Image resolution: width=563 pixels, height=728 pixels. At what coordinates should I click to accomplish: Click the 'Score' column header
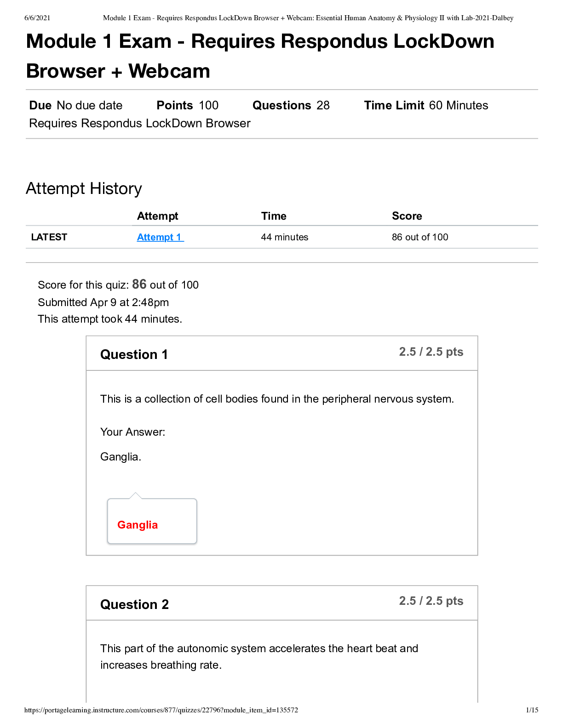click(x=407, y=216)
